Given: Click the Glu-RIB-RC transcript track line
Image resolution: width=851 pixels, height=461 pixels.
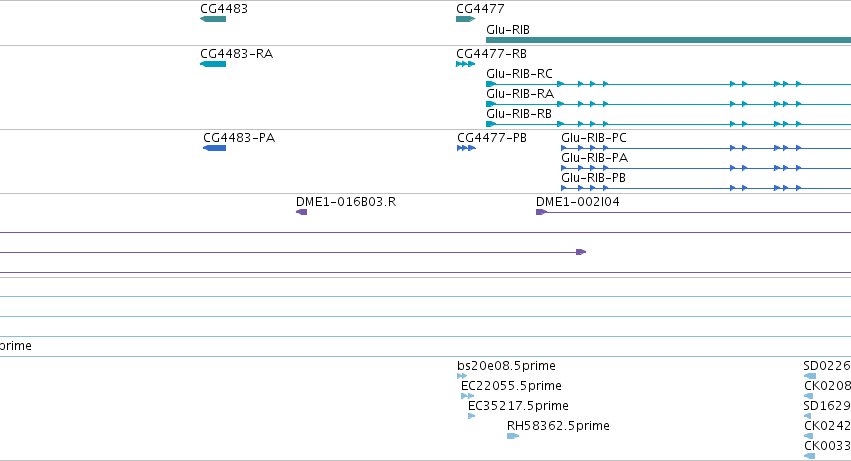Looking at the screenshot, I should point(669,84).
